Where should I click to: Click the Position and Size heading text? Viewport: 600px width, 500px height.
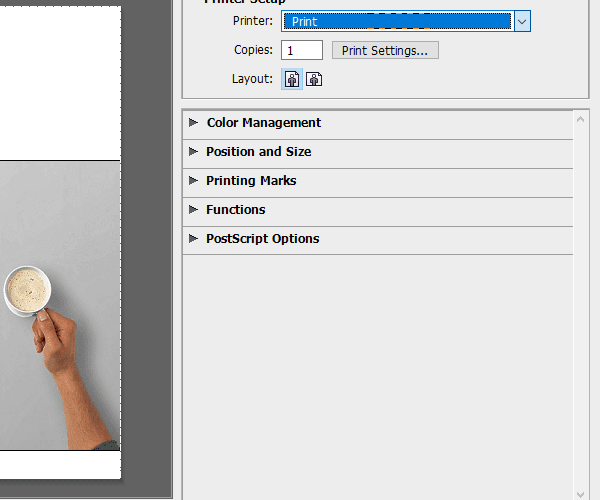[x=259, y=152]
